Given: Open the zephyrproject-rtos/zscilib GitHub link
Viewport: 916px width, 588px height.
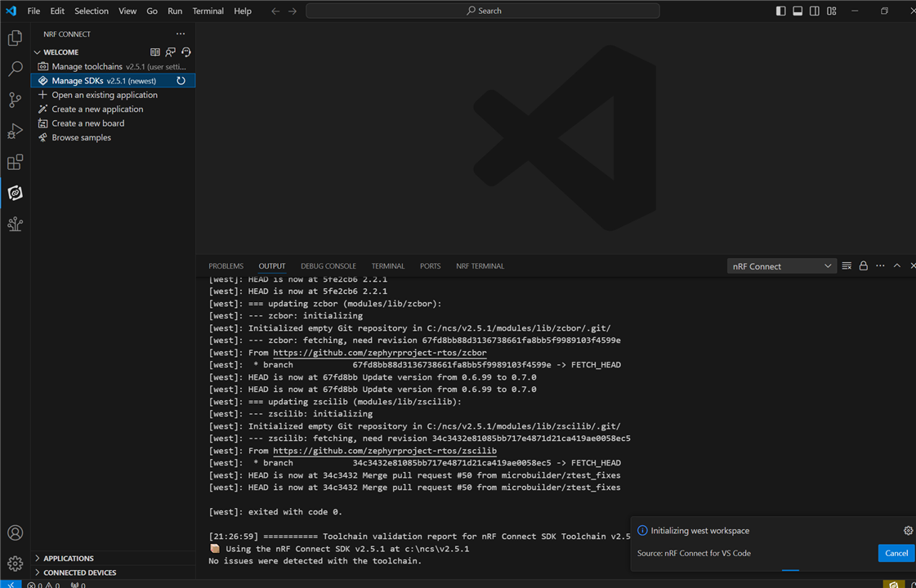Looking at the screenshot, I should 384,451.
